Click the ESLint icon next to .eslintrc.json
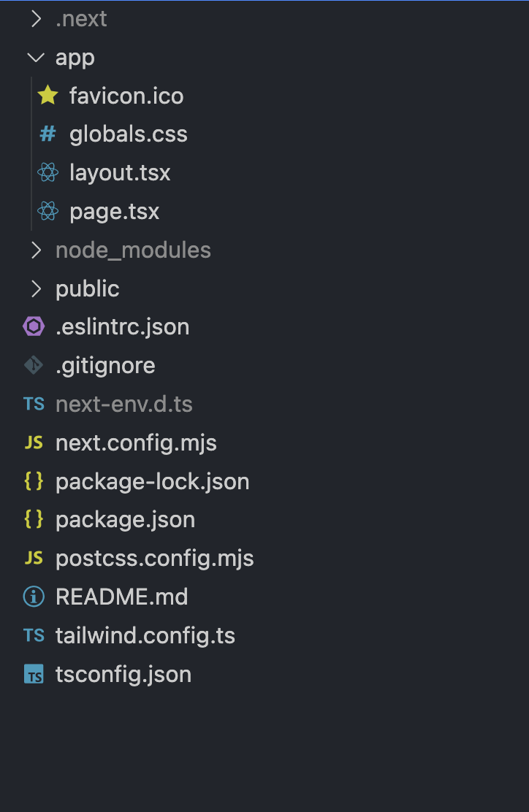This screenshot has height=812, width=529. [x=34, y=326]
